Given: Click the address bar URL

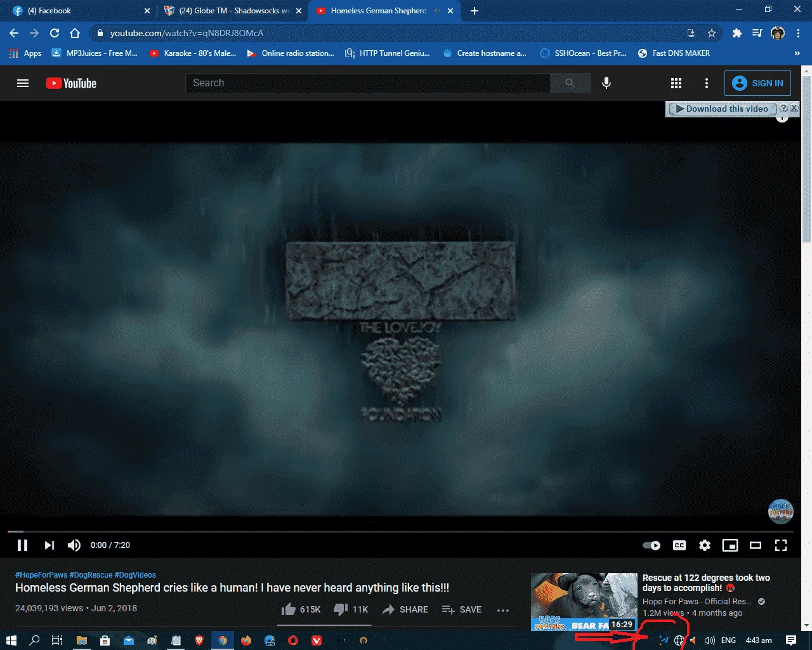Looking at the screenshot, I should coord(187,33).
